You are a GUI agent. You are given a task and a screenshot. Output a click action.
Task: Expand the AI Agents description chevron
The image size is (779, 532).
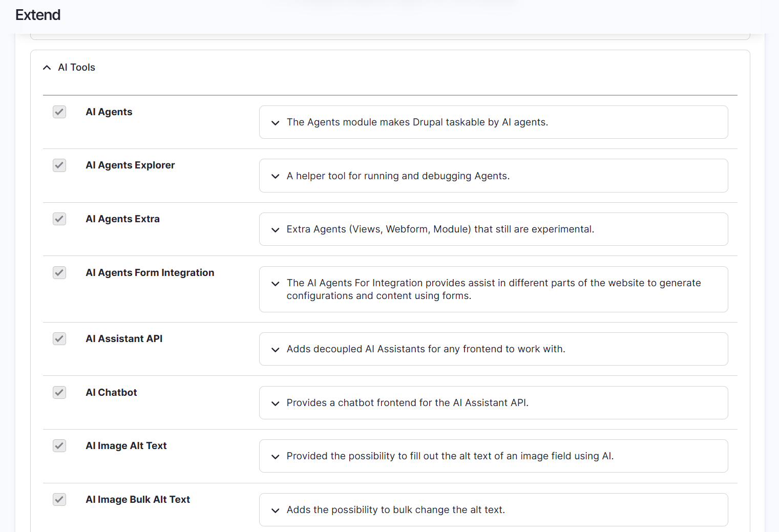[x=276, y=123]
